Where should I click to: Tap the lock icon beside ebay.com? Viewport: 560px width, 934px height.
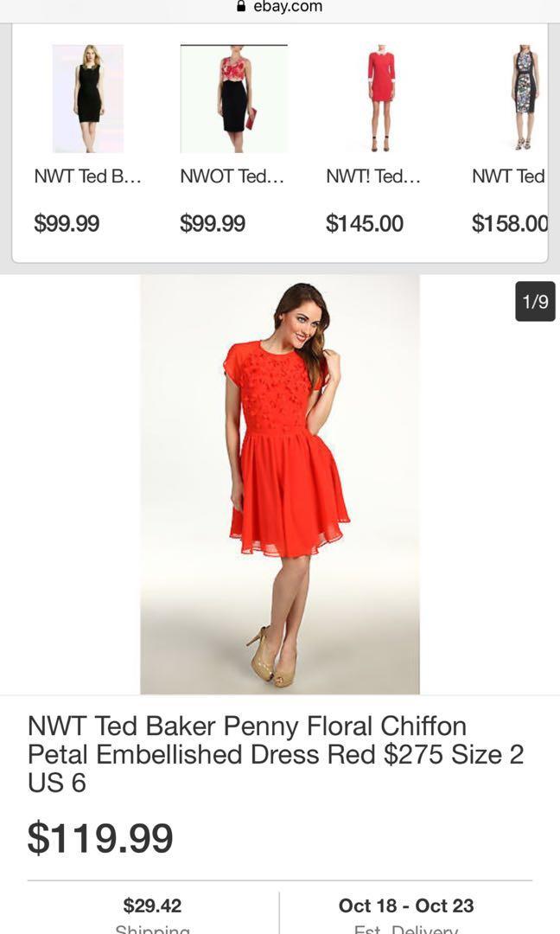point(241,6)
